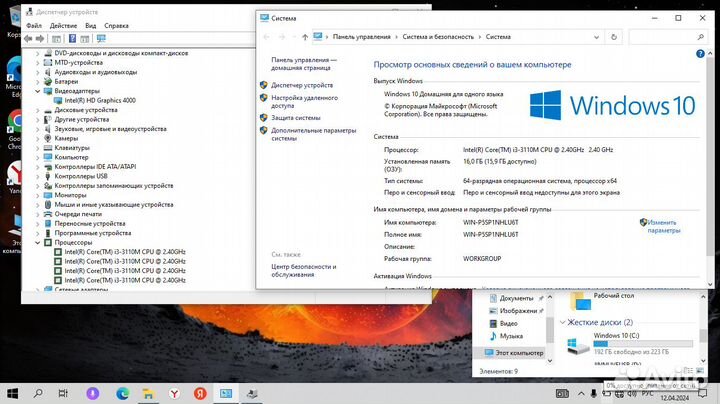720x404 pixels.
Task: Select the Windows 10 (C:) drive icon
Action: coord(578,345)
